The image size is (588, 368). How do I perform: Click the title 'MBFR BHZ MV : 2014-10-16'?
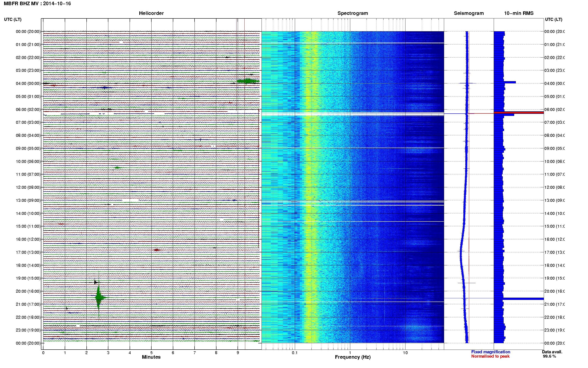pos(37,4)
